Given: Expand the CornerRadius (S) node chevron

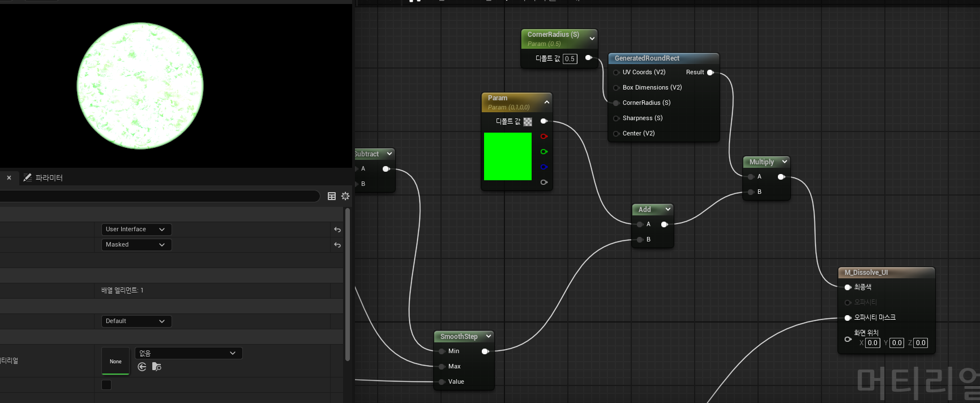Looking at the screenshot, I should point(592,39).
